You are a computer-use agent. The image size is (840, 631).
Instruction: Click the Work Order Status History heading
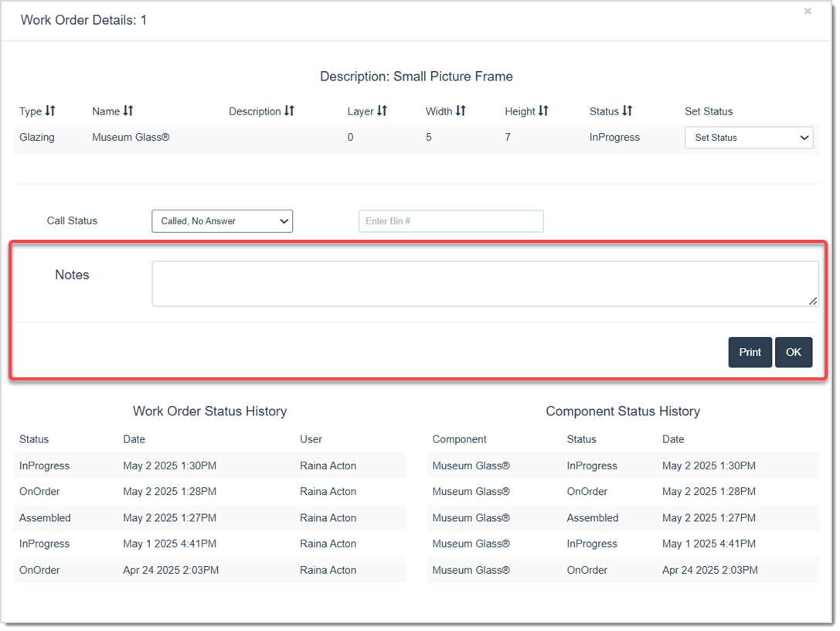coord(209,411)
